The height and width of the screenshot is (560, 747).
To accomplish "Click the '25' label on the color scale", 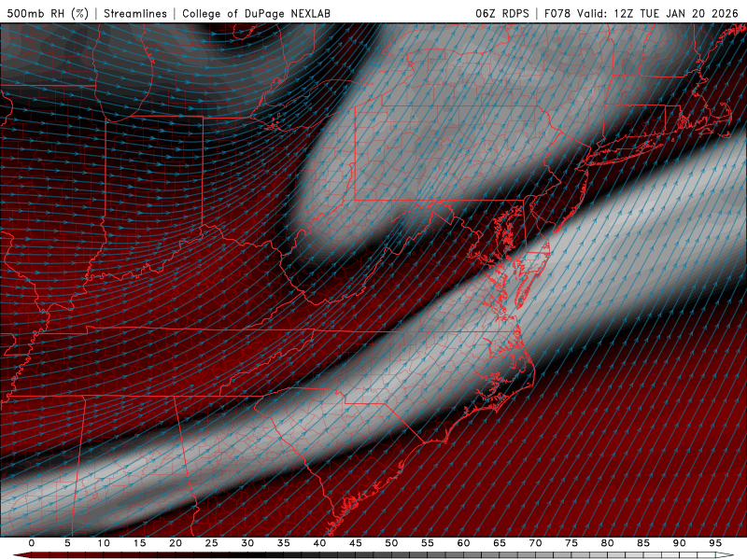I will tap(212, 543).
